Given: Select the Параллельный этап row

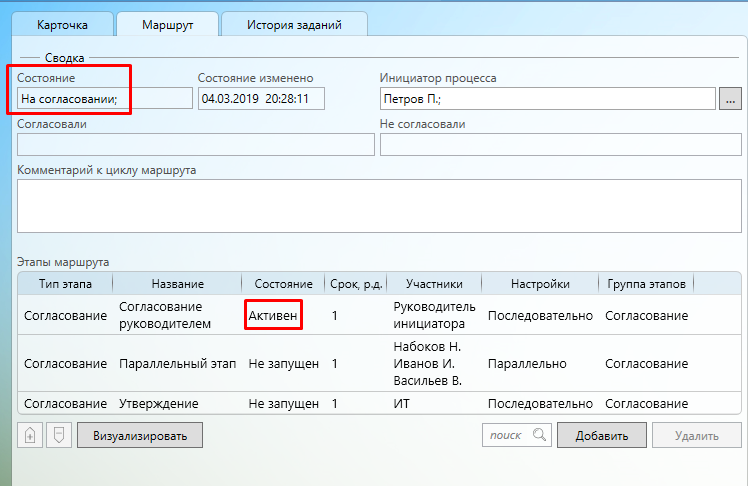Looking at the screenshot, I should pyautogui.click(x=177, y=364).
